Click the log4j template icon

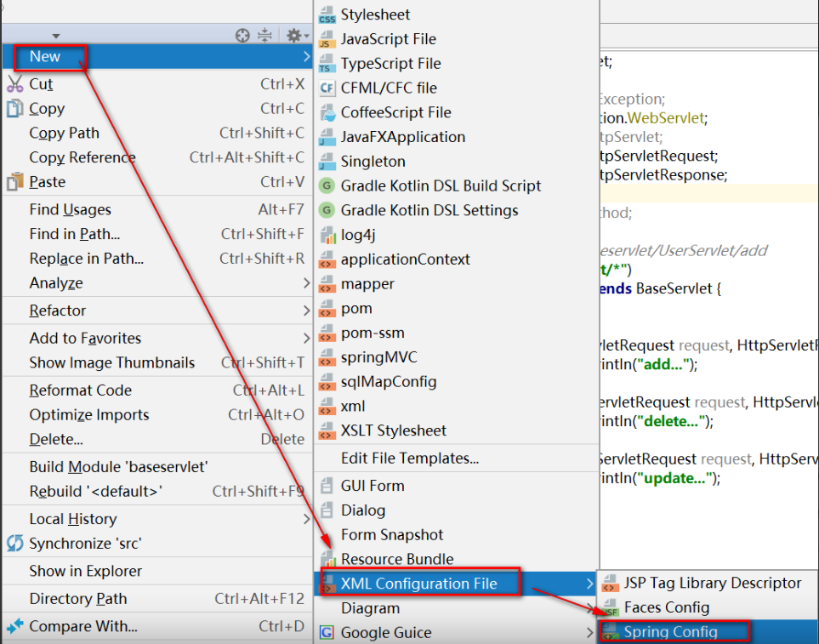[327, 235]
